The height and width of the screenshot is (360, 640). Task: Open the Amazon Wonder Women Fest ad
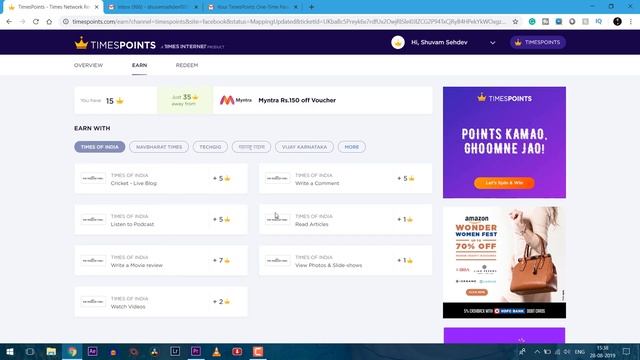[504, 262]
